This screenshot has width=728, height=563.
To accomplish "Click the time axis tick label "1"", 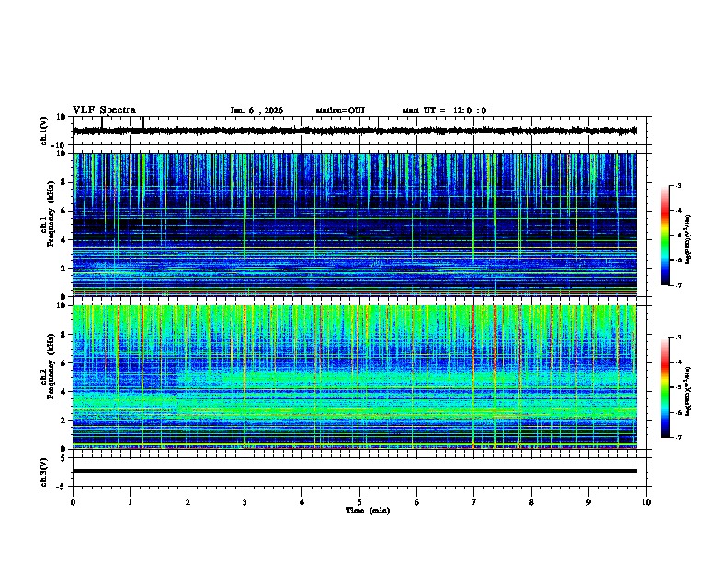I will [x=131, y=502].
